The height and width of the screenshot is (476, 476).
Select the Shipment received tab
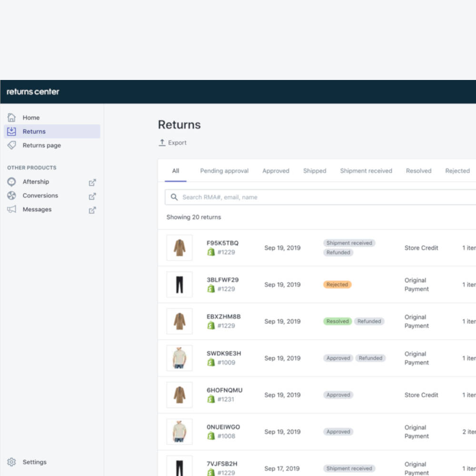[366, 171]
